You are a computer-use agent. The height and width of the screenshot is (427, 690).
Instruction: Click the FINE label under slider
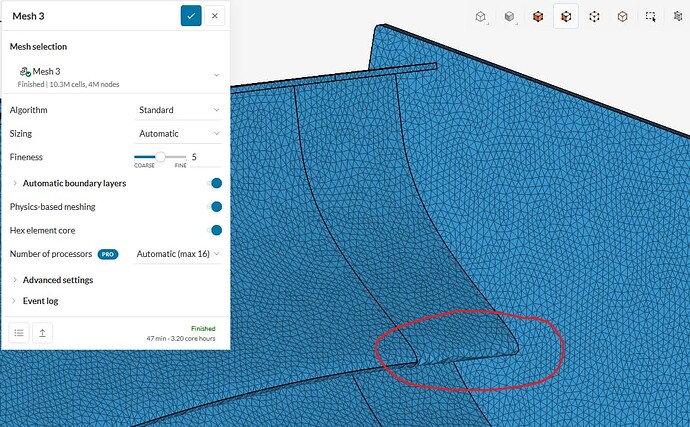click(x=180, y=166)
